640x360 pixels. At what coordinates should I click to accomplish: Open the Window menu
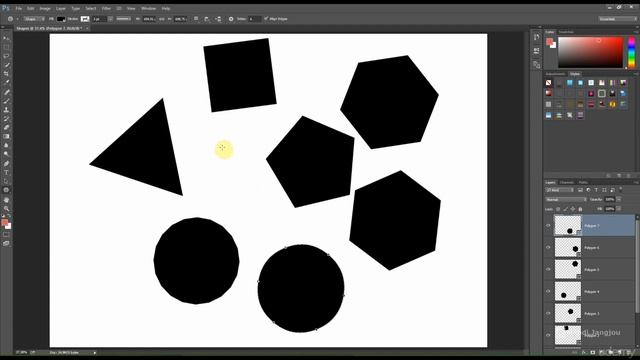point(148,8)
